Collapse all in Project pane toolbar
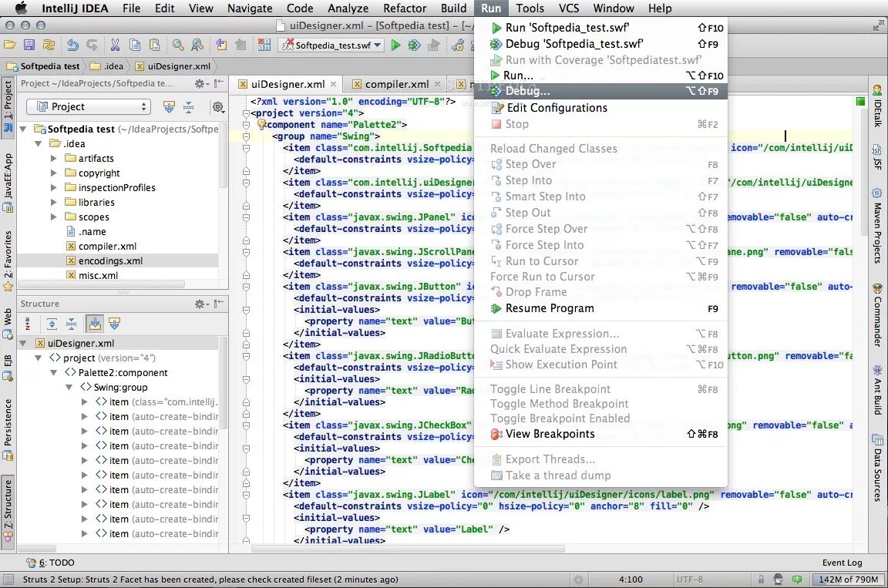Image resolution: width=888 pixels, height=588 pixels. 189,106
